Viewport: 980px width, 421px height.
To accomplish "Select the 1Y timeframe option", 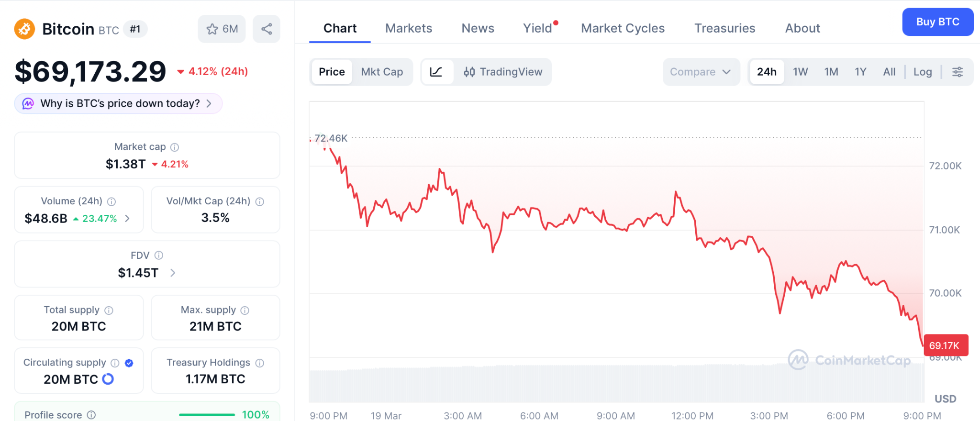I will (860, 71).
